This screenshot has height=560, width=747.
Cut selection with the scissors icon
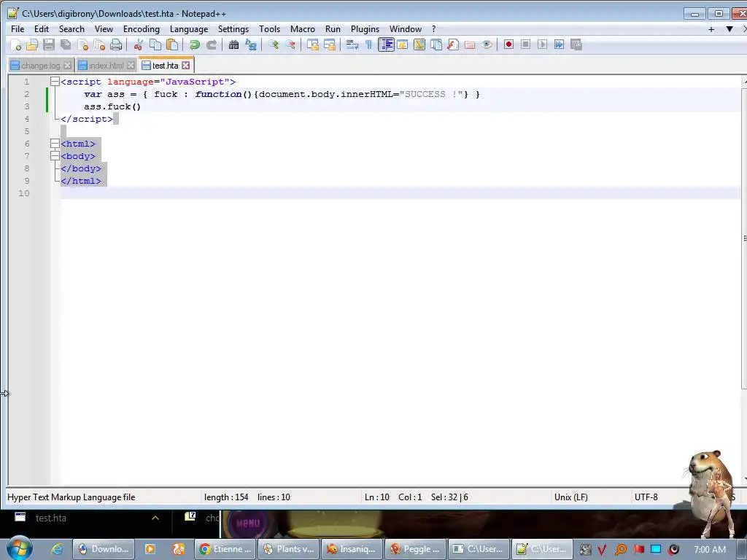[138, 44]
